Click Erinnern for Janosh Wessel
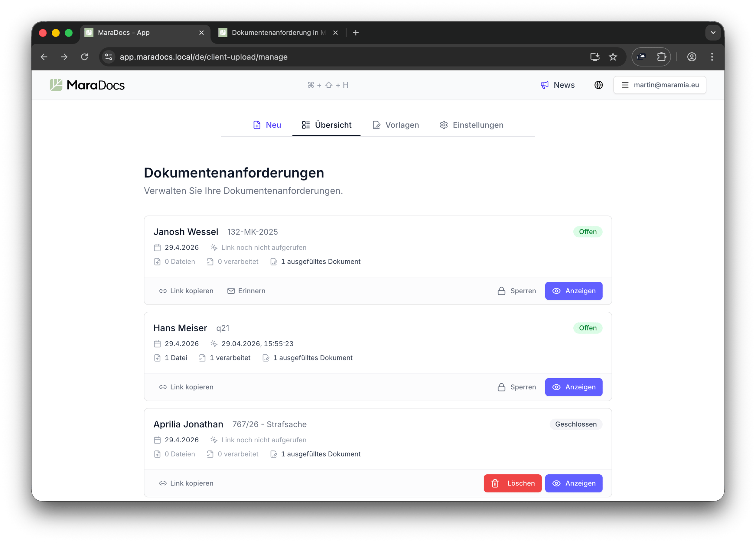 click(246, 291)
